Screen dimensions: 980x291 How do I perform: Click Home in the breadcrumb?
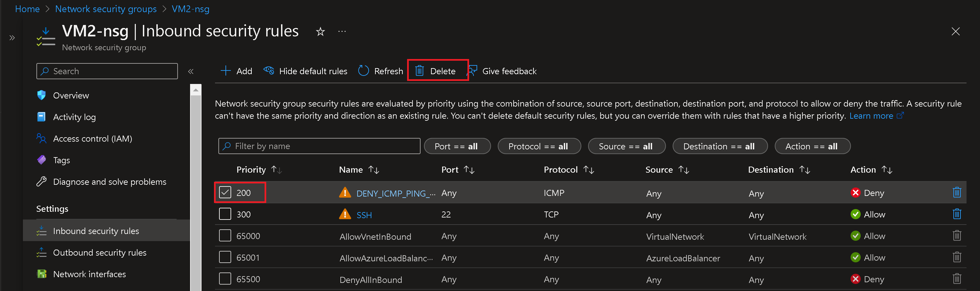(x=27, y=9)
